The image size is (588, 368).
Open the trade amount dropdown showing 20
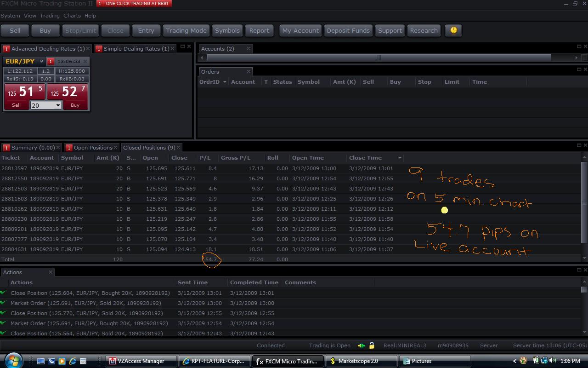[57, 105]
